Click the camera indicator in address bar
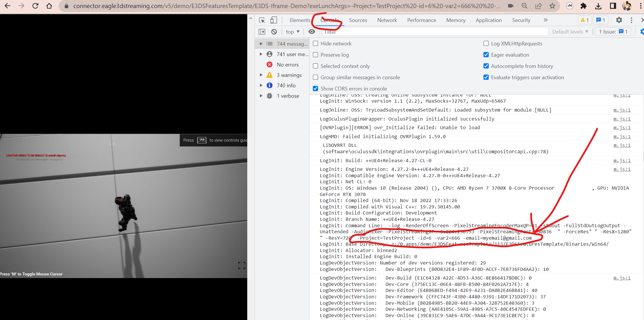Screen dimensions: 644x320 point(511,6)
